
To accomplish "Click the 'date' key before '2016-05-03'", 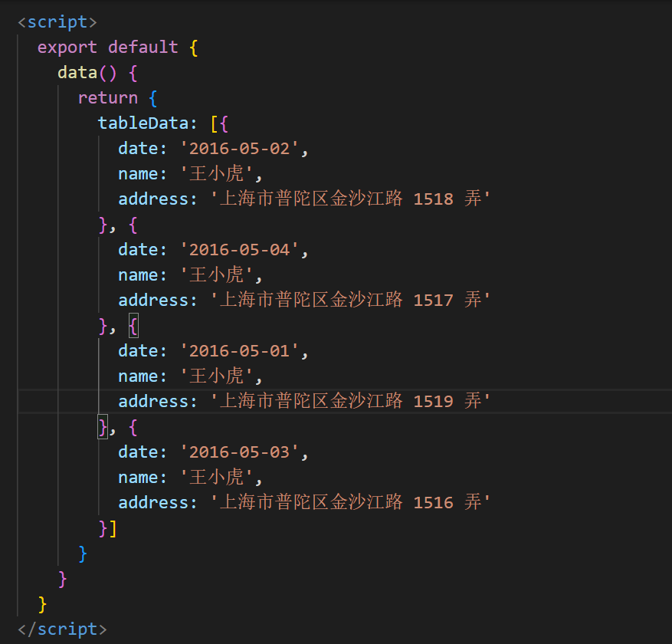I will 138,452.
